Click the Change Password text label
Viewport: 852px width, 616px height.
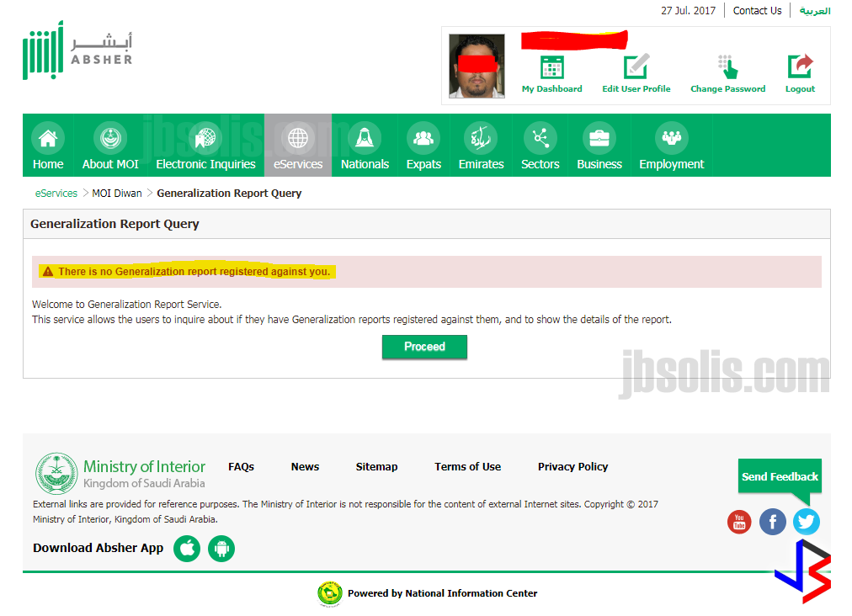click(x=727, y=88)
